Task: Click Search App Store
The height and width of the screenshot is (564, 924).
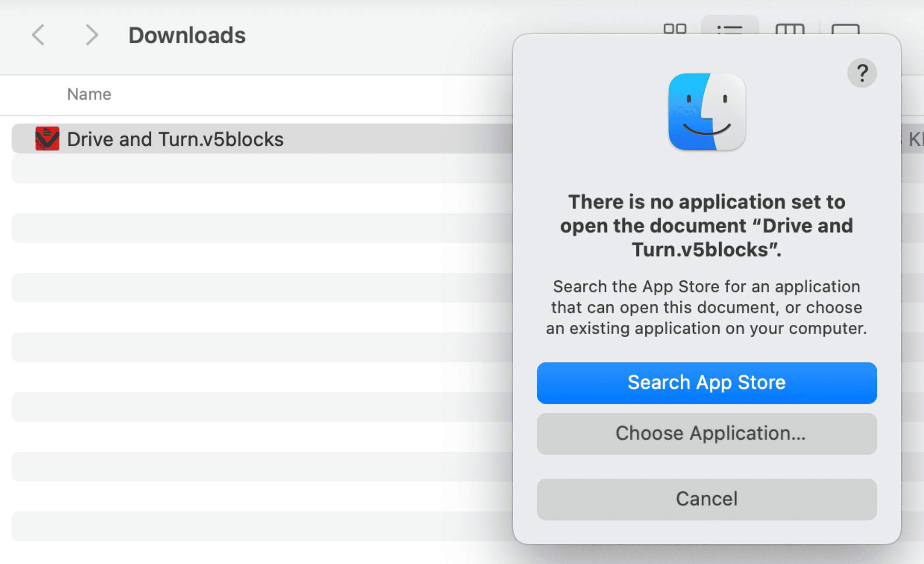Action: coord(706,382)
